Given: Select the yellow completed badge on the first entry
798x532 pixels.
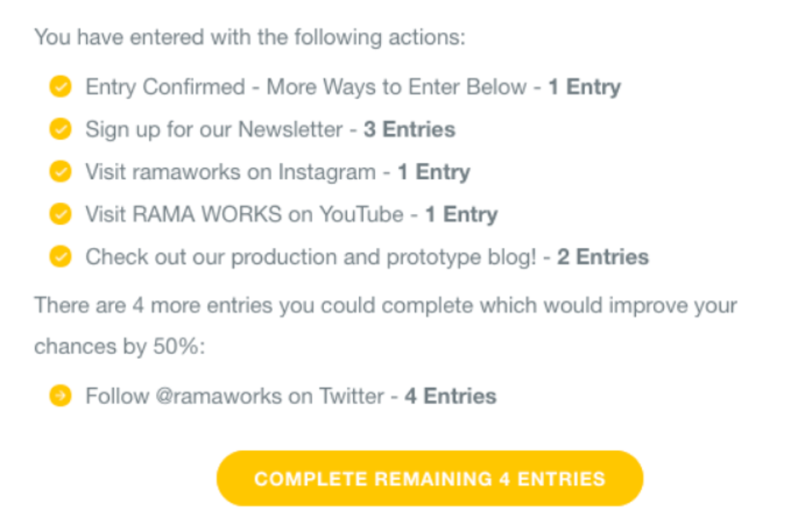Looking at the screenshot, I should point(60,87).
